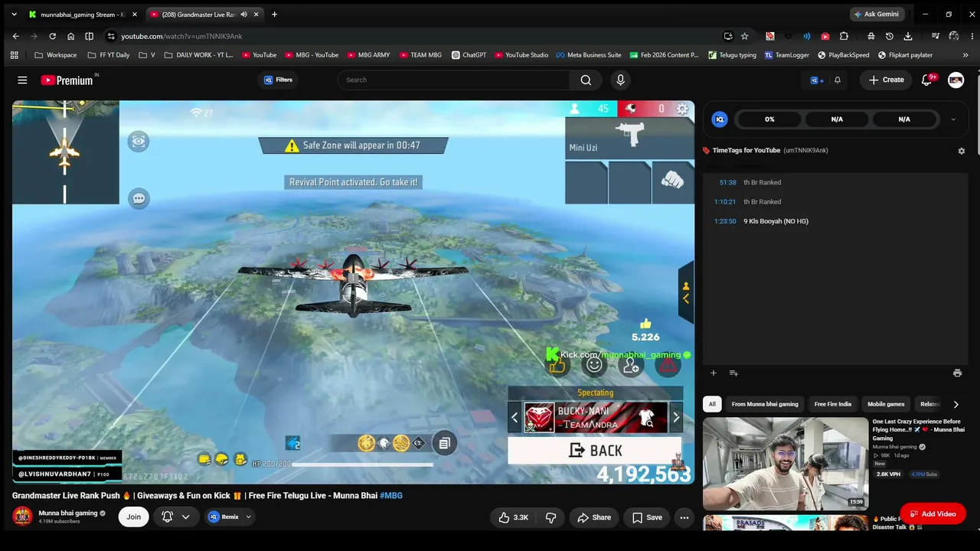Screen dimensions: 980x551
Task: Open YouTube notifications bell with 9+ badge
Action: [927, 80]
